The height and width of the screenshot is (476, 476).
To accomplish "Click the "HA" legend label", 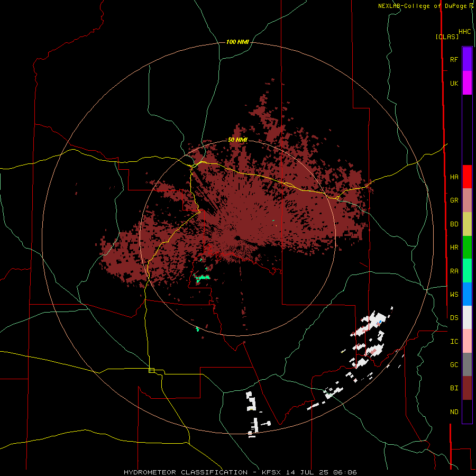I will (454, 177).
